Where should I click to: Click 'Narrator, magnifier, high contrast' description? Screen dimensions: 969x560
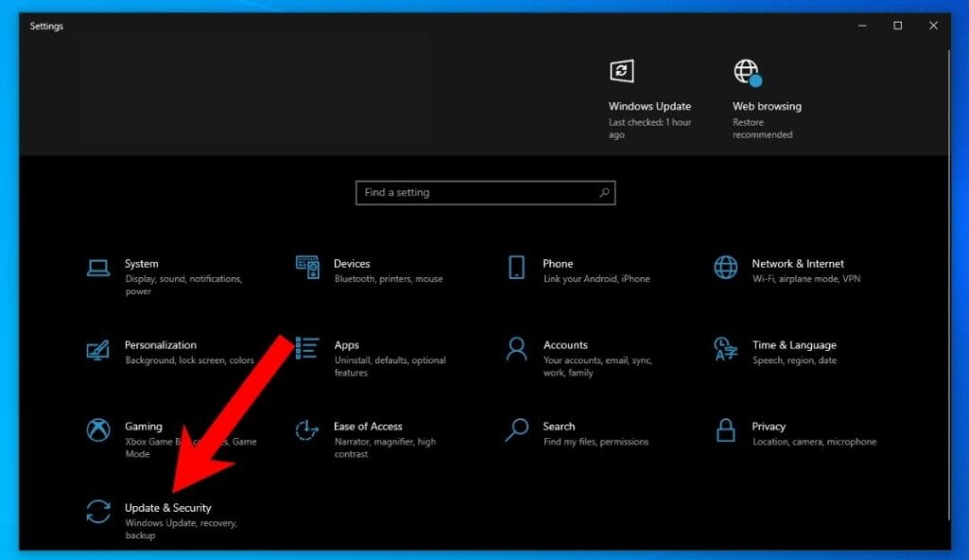click(x=385, y=447)
